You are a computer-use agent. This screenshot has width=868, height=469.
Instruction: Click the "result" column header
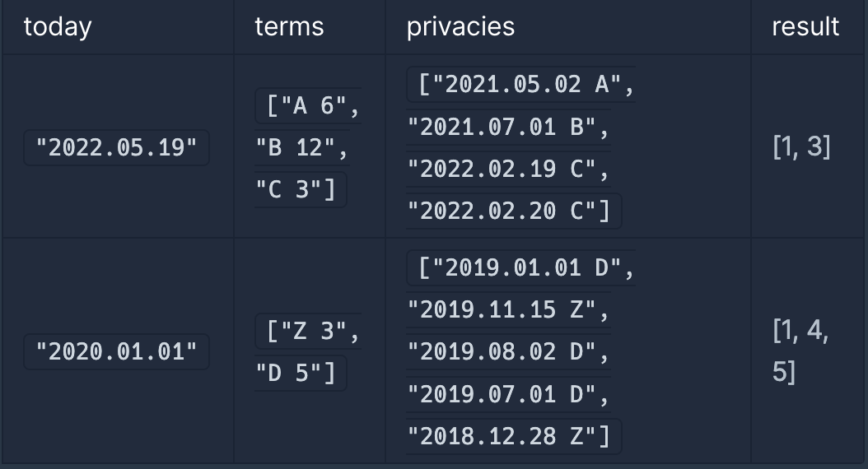pos(805,26)
